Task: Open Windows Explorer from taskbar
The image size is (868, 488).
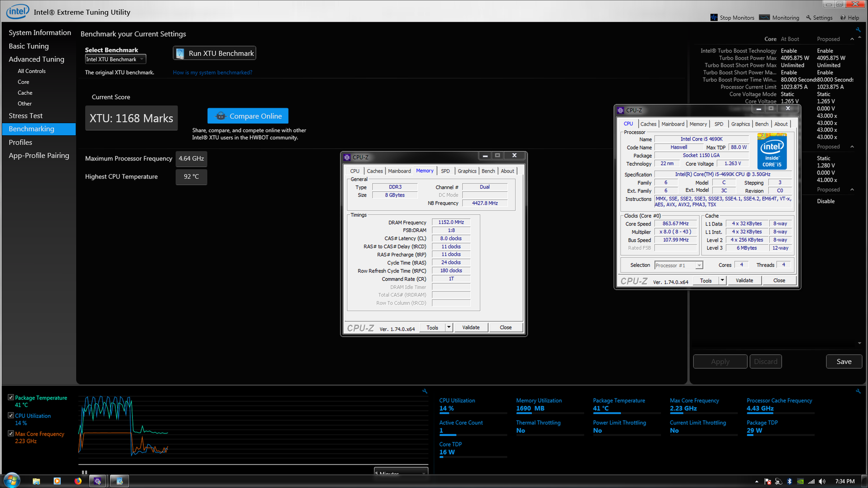Action: [x=36, y=481]
